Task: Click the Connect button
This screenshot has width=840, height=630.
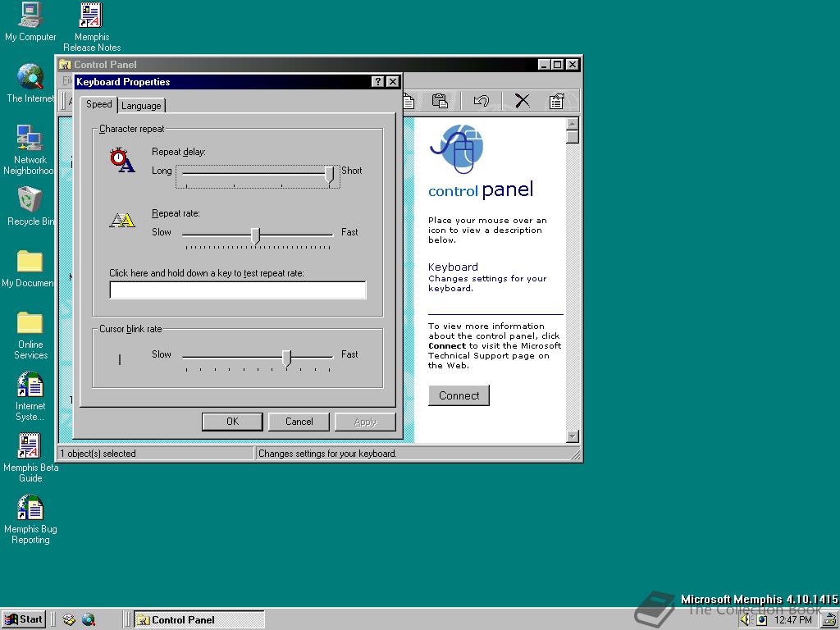Action: point(459,395)
